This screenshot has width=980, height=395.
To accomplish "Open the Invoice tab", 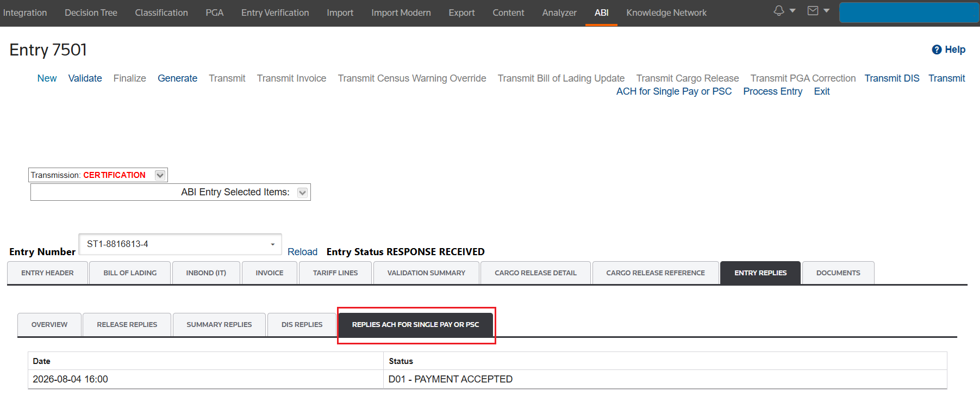I will click(270, 273).
